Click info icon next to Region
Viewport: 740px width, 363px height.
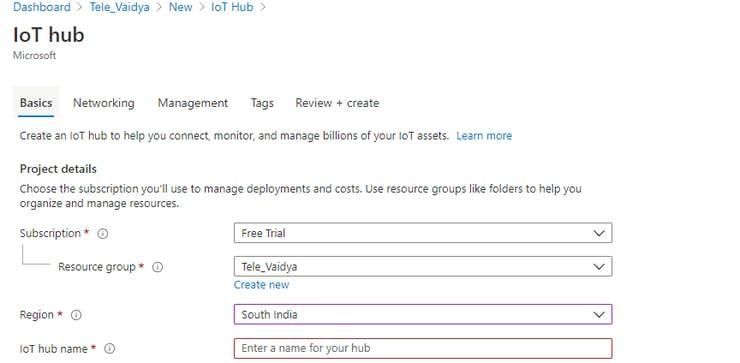point(76,315)
